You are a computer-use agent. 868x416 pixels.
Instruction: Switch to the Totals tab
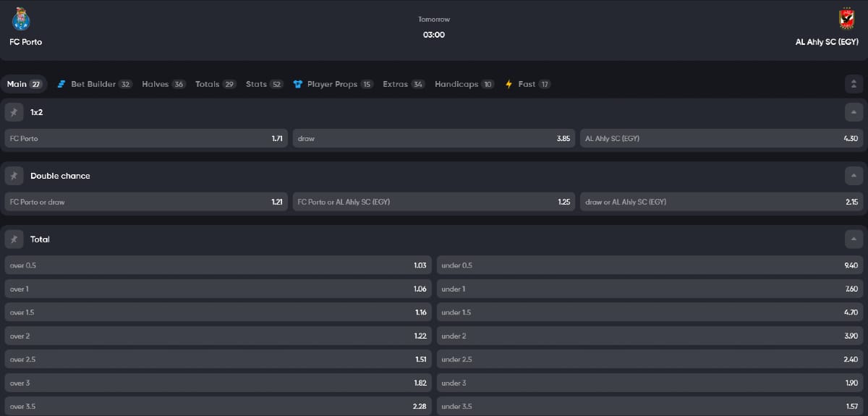216,84
